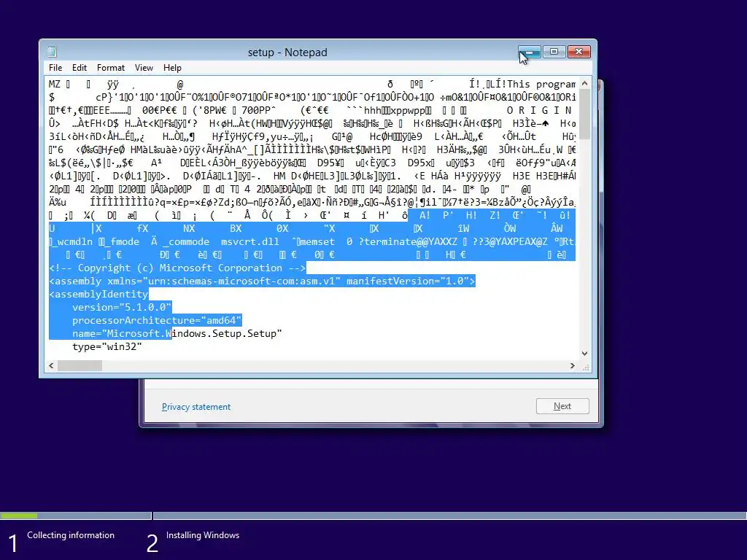Click the processorArchitecture="amd64" line
Viewport: 747px width, 560px height.
point(157,321)
